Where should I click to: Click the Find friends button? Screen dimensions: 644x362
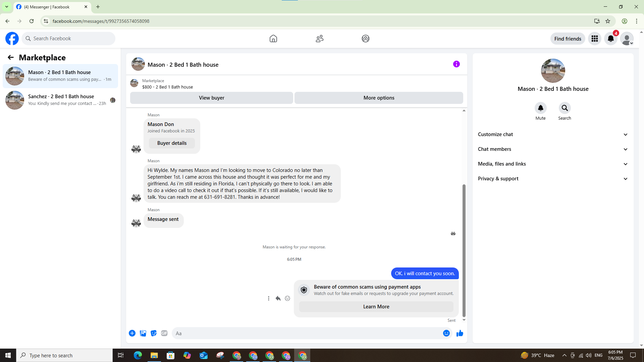pyautogui.click(x=568, y=39)
